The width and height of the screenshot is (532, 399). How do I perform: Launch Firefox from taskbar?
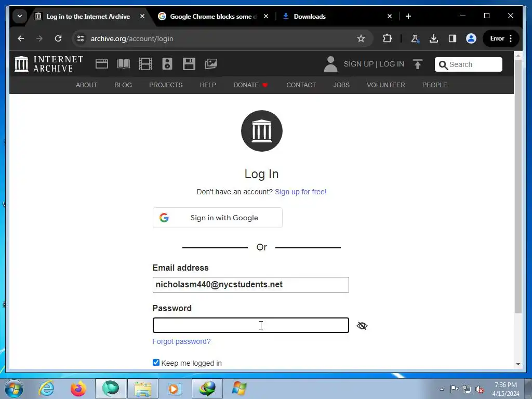coord(78,389)
